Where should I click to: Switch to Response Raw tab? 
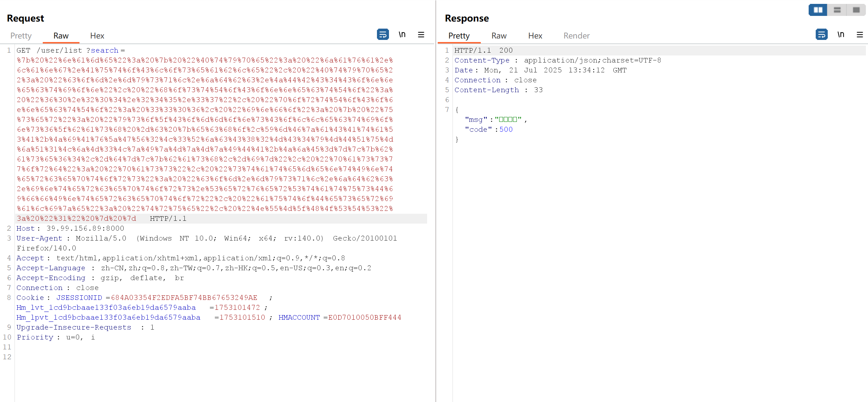point(498,36)
